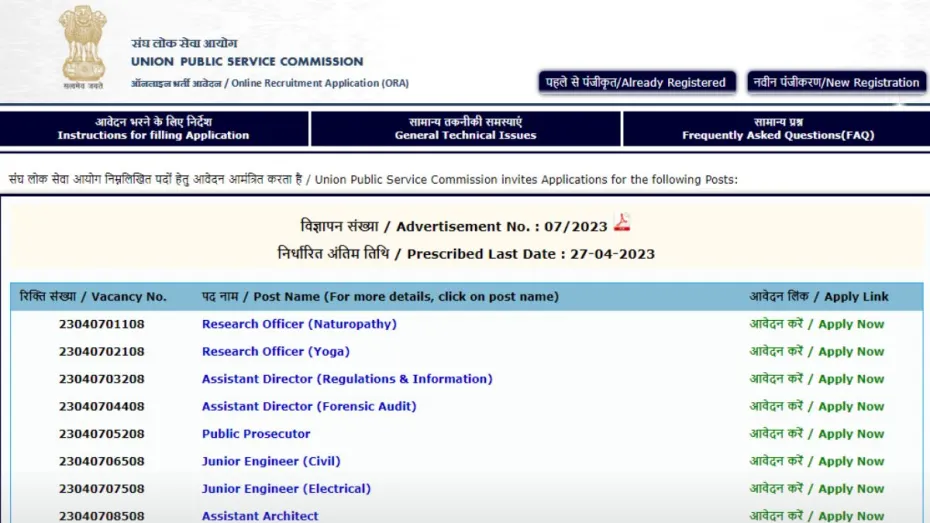Open Frequently Asked Questions (FAQ) section
Screen dimensions: 930x523
(x=776, y=128)
